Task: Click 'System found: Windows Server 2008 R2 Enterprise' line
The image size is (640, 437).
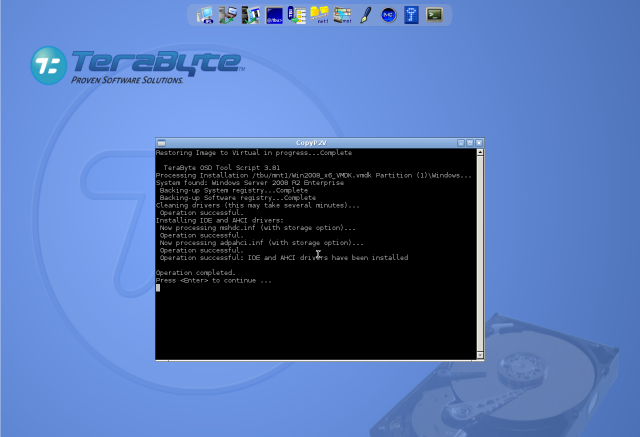Action: pyautogui.click(x=250, y=183)
